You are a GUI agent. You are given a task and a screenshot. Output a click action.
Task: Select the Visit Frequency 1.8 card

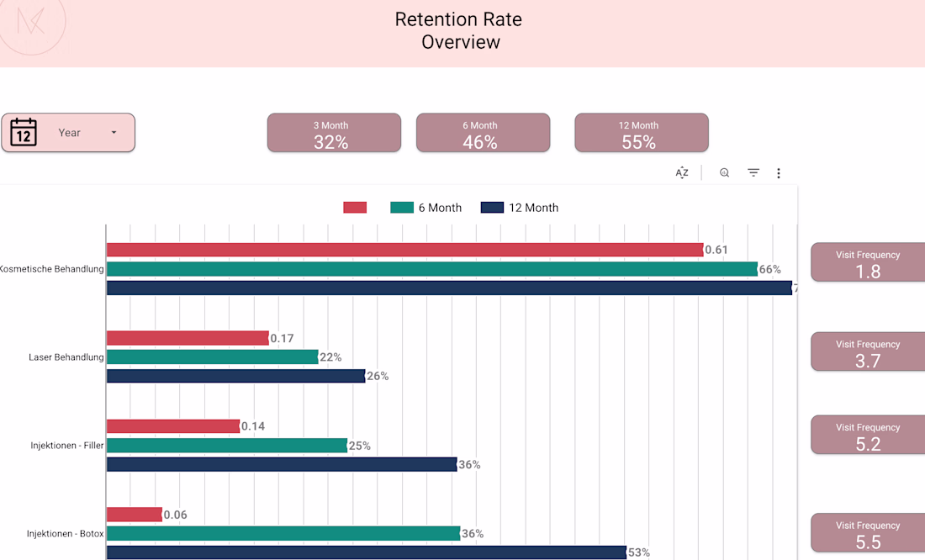pos(868,262)
